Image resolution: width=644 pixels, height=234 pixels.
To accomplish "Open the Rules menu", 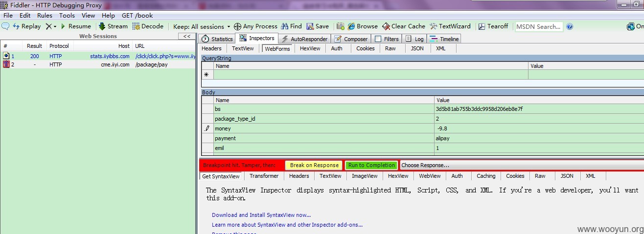I will (45, 16).
